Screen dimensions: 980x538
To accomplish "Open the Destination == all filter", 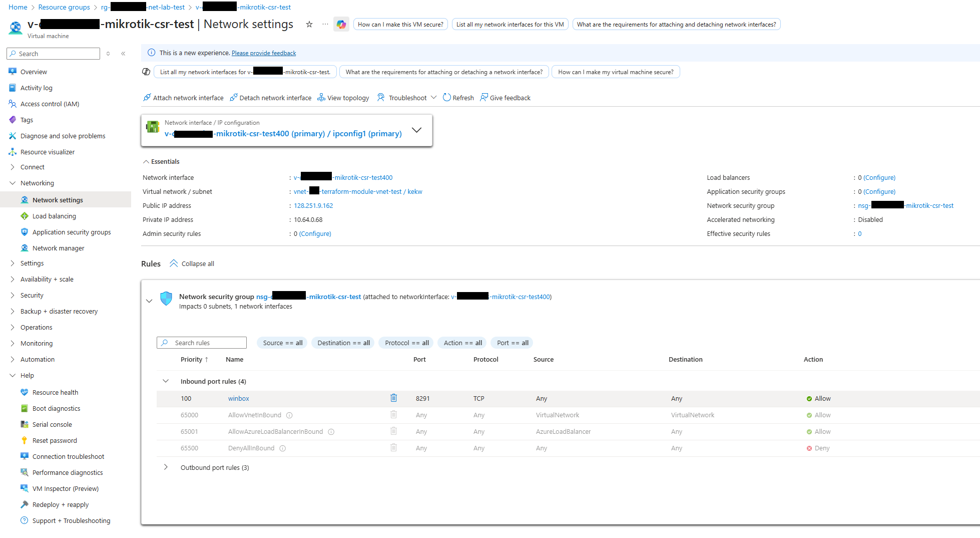I will coord(344,343).
